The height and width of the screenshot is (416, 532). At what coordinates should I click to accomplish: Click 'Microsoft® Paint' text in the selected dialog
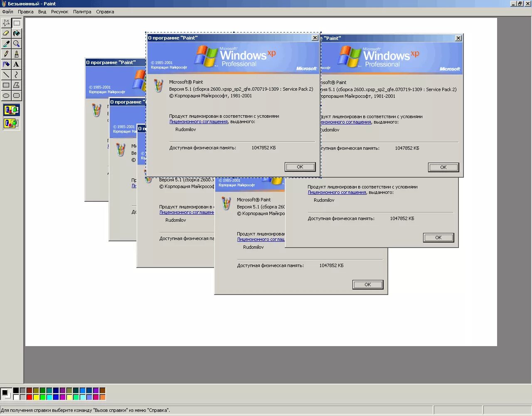tap(186, 82)
